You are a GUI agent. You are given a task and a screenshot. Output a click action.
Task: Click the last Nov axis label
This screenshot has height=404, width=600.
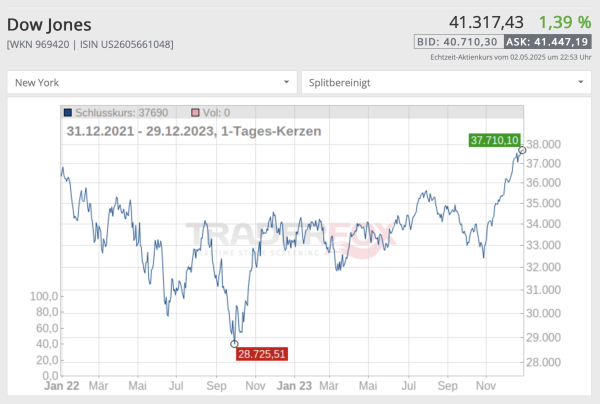[486, 386]
